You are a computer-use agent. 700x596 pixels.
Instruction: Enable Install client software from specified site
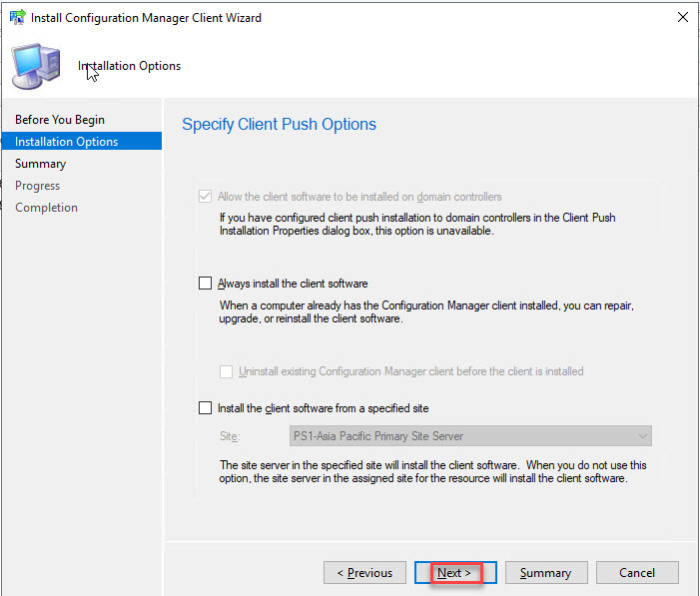(206, 408)
